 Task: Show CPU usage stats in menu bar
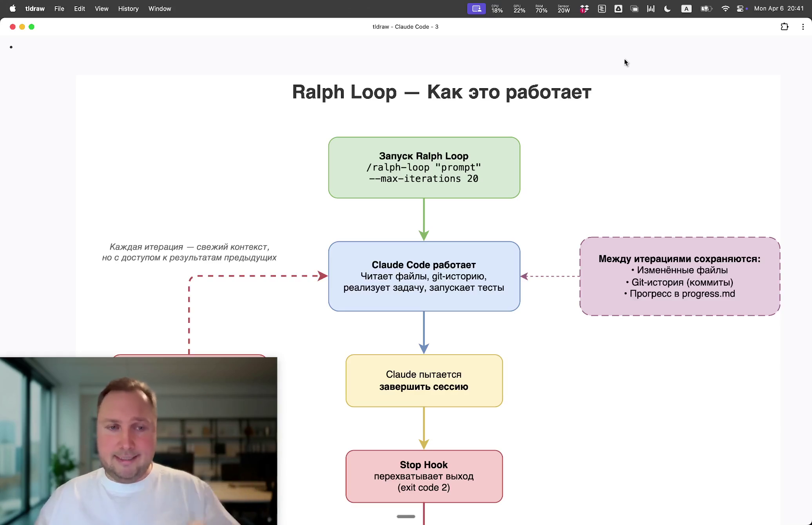[497, 9]
